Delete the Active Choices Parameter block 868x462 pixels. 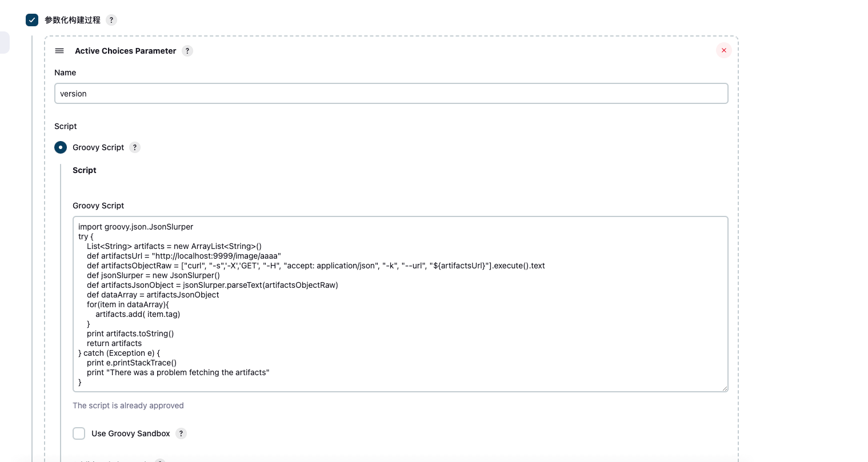(724, 50)
